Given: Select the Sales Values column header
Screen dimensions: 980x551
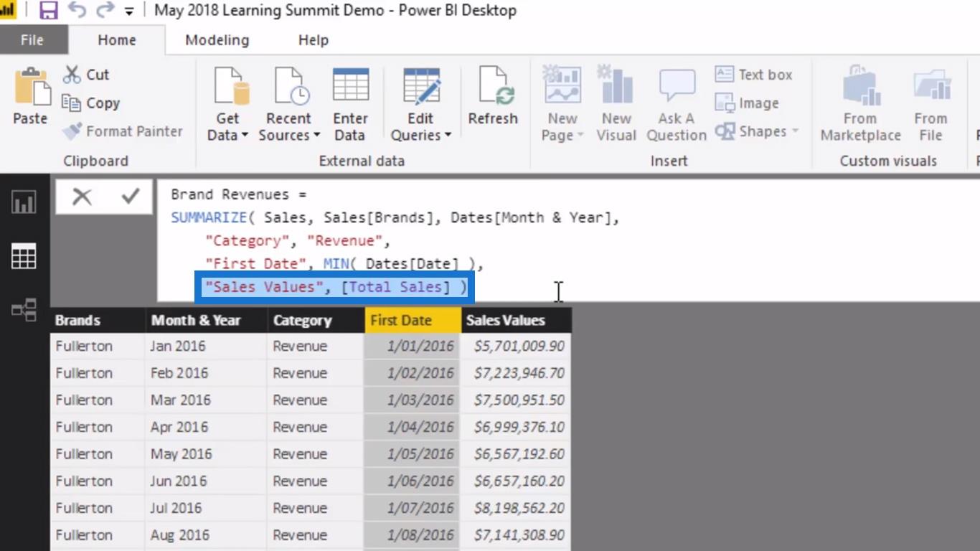Looking at the screenshot, I should pyautogui.click(x=516, y=321).
